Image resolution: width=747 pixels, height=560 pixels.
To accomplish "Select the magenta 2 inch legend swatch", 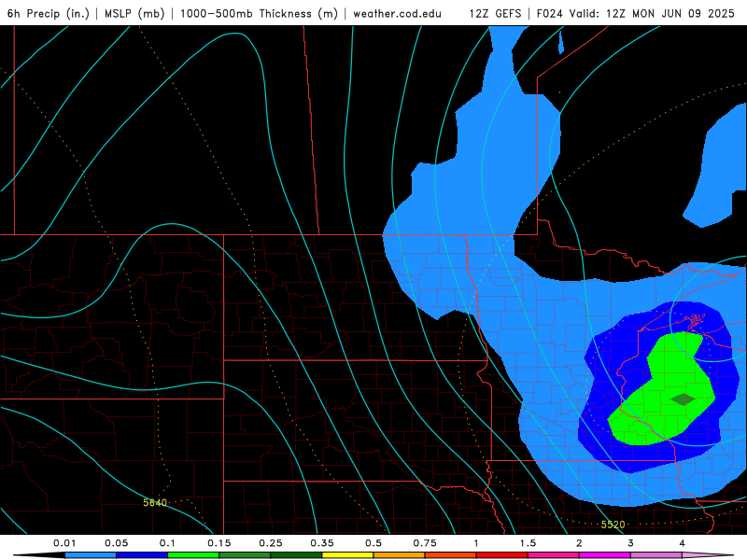I will (605, 555).
